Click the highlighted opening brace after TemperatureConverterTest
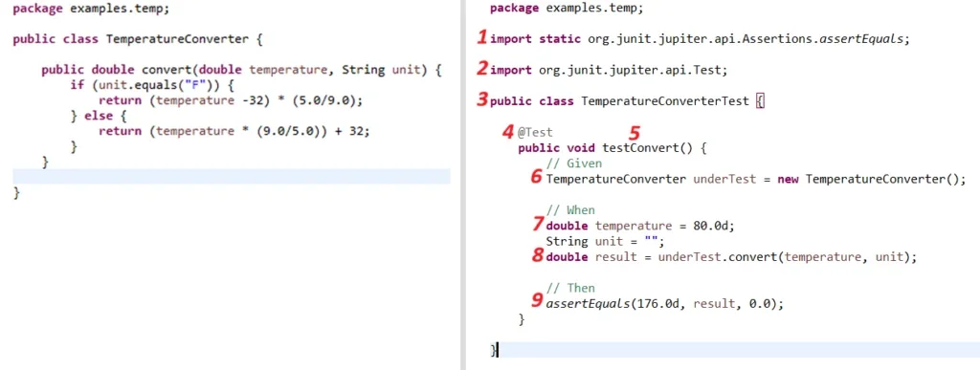The width and height of the screenshot is (980, 370). 759,100
